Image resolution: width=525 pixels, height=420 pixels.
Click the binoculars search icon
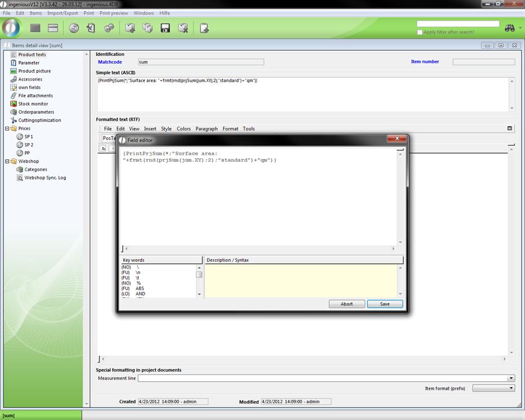coord(510,28)
